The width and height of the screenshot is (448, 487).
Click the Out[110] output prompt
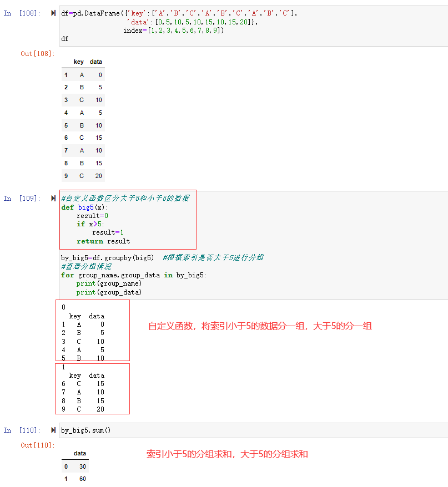pyautogui.click(x=38, y=445)
